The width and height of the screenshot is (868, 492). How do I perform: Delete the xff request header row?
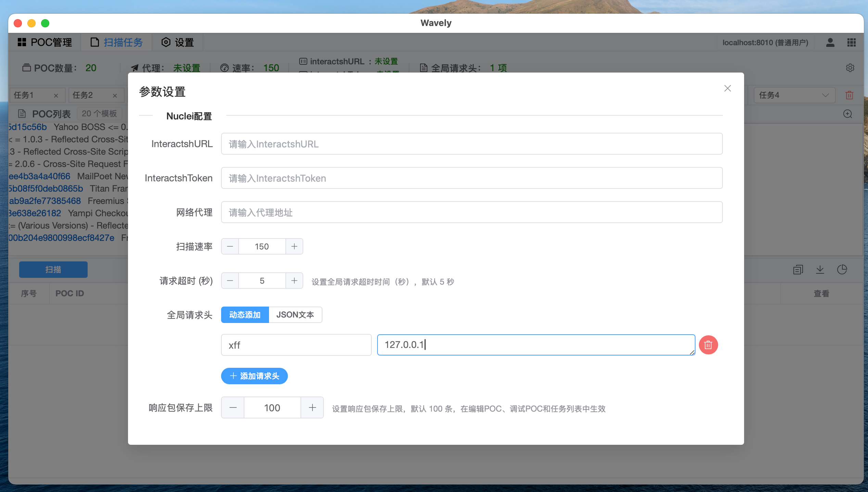pos(708,345)
